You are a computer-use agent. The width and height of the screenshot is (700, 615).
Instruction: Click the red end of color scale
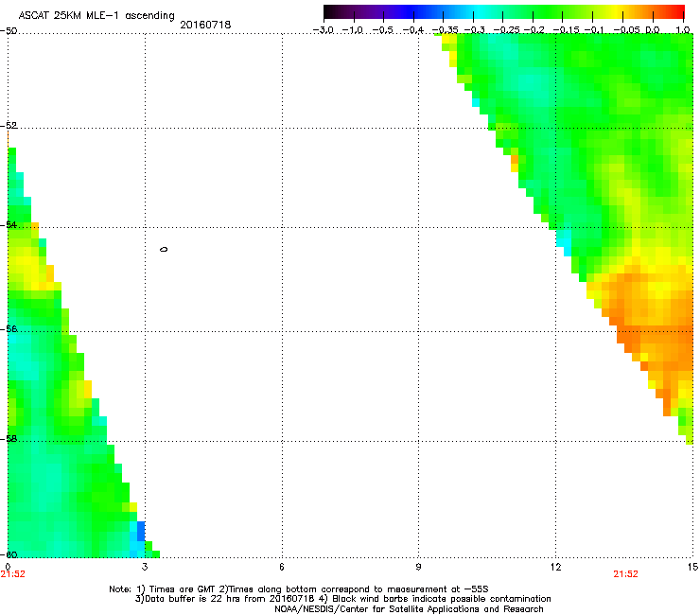click(679, 12)
